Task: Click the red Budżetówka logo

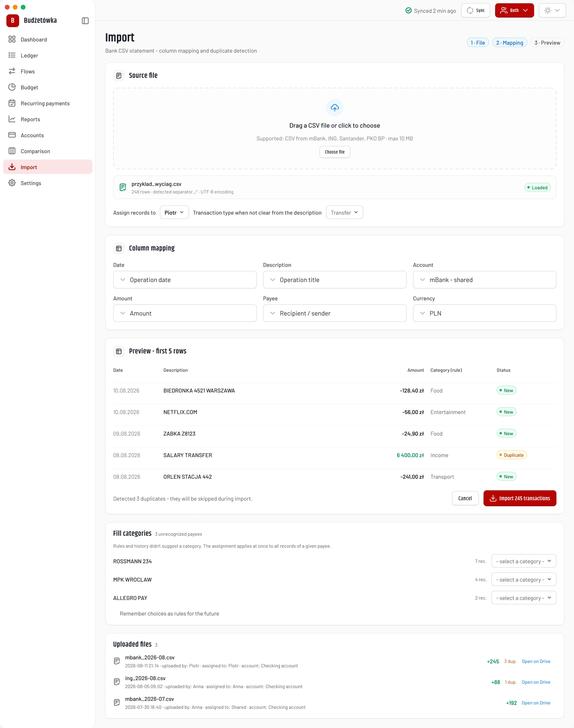Action: (x=13, y=21)
